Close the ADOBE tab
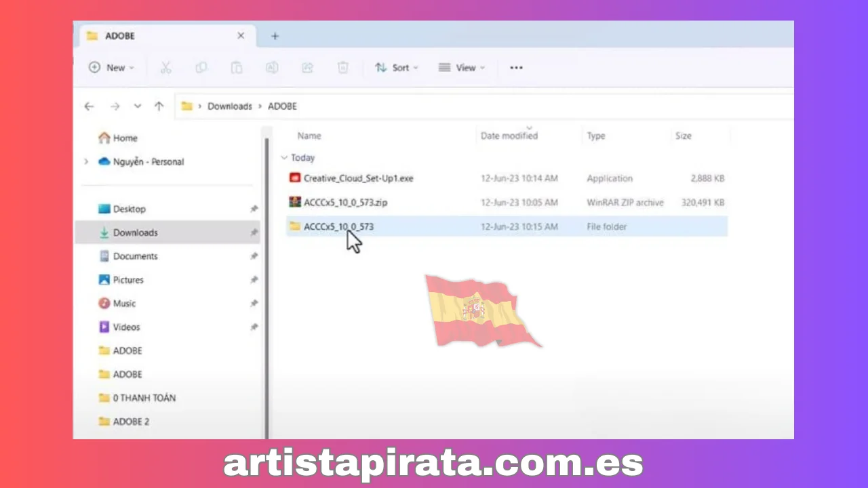868x488 pixels. pyautogui.click(x=241, y=36)
